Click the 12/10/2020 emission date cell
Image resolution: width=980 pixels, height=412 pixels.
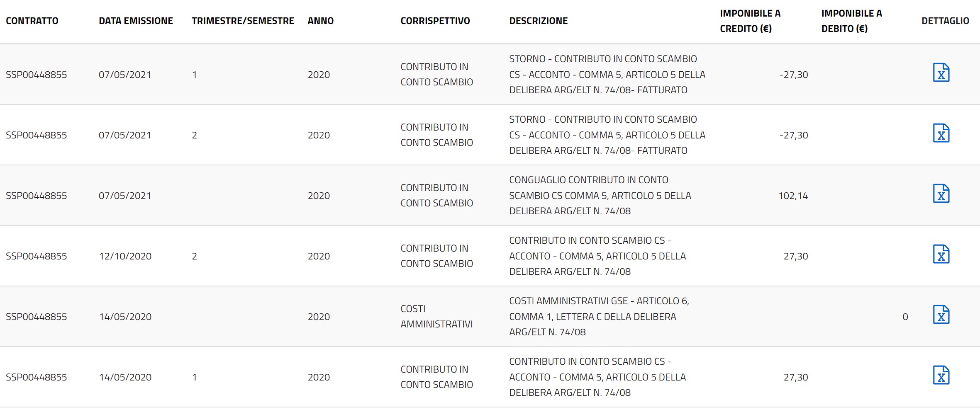point(125,256)
